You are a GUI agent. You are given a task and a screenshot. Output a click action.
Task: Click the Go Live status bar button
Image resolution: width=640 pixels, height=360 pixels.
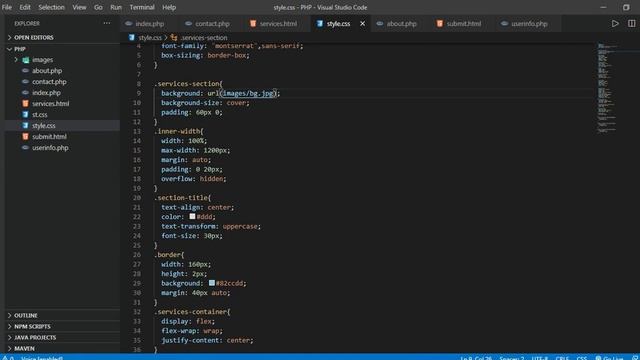tap(609, 358)
